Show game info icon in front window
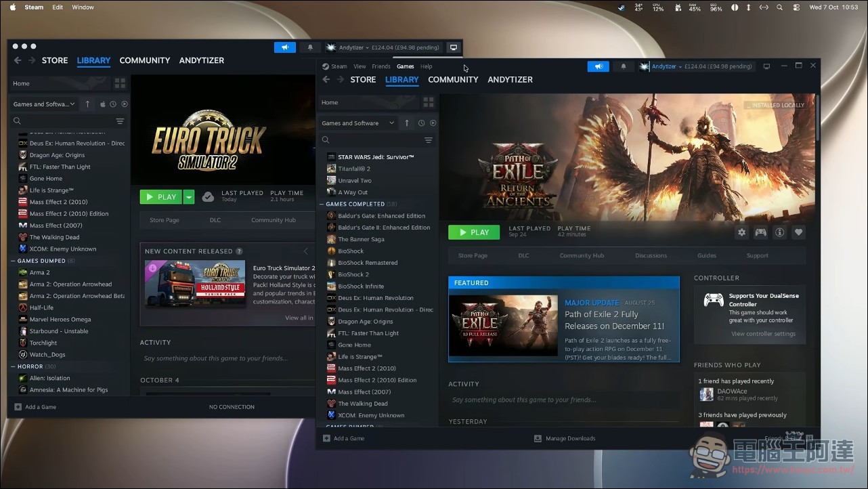This screenshot has height=489, width=868. 779,232
